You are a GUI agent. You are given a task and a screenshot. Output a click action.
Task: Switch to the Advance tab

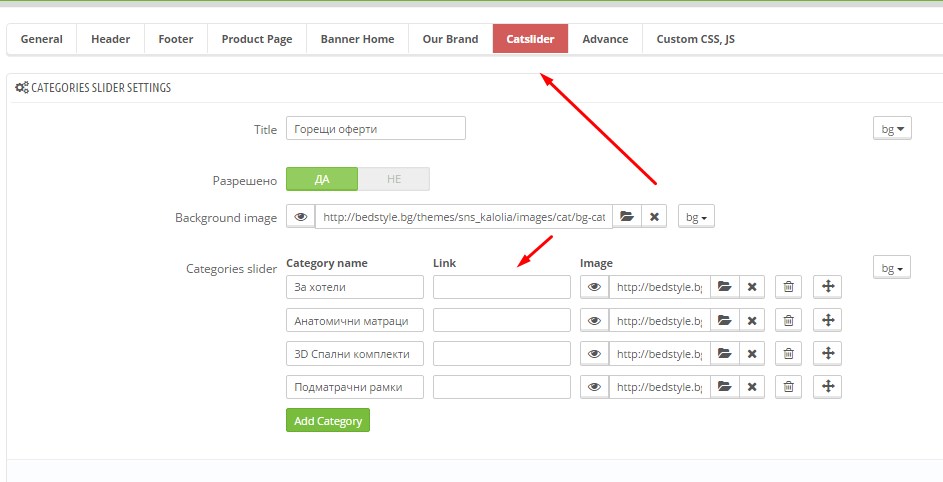[605, 39]
